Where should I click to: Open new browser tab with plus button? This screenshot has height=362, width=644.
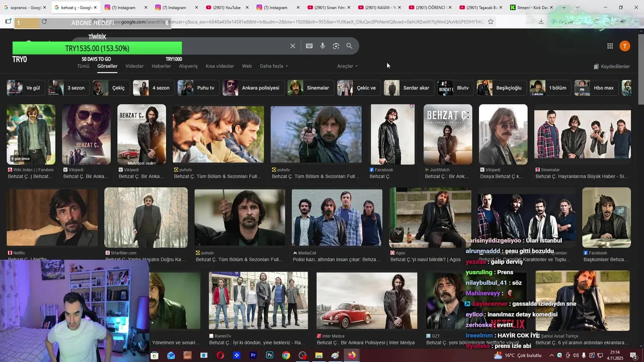564,8
